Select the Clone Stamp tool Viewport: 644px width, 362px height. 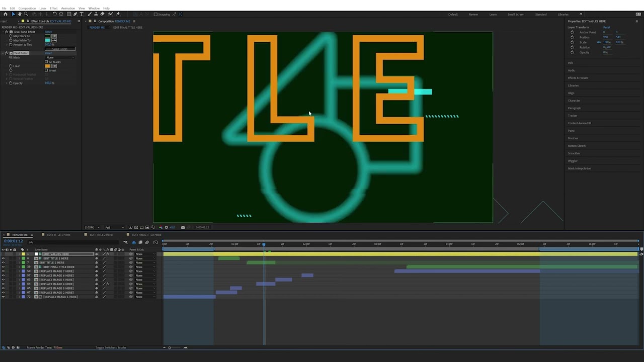point(96,14)
